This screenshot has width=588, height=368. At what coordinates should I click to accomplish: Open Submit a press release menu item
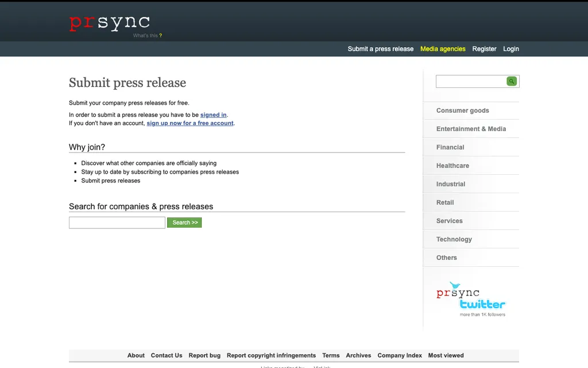point(380,49)
